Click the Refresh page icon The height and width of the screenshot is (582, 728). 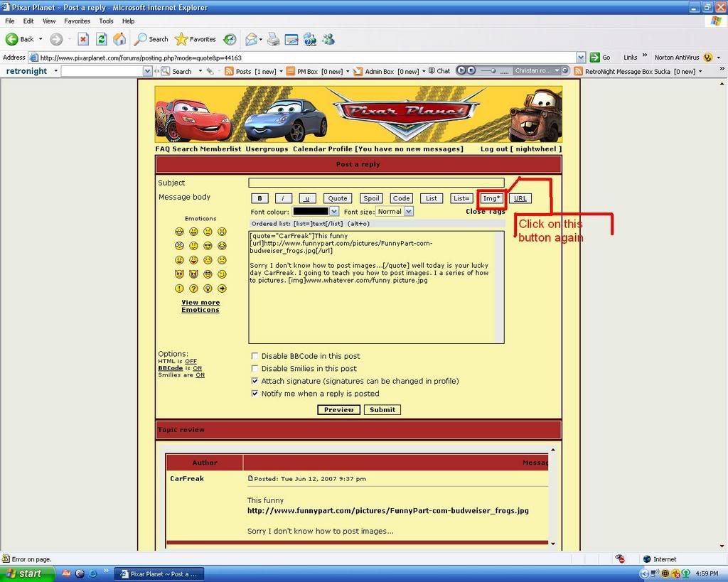(101, 39)
